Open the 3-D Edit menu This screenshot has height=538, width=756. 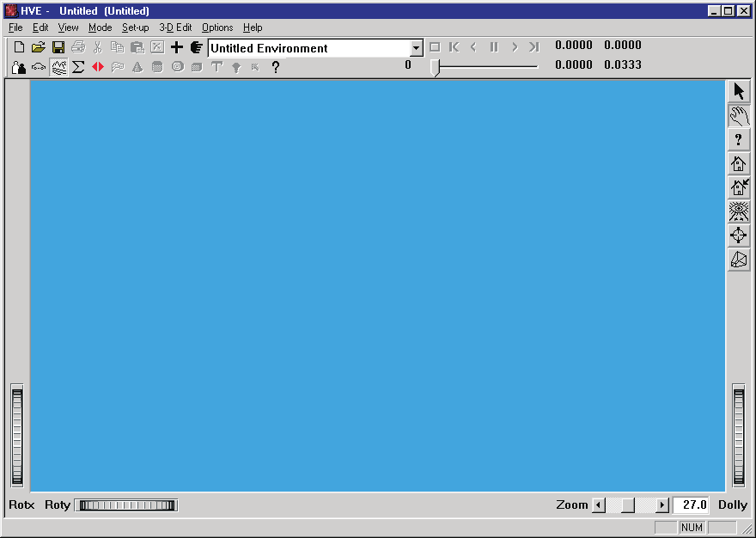pyautogui.click(x=175, y=28)
